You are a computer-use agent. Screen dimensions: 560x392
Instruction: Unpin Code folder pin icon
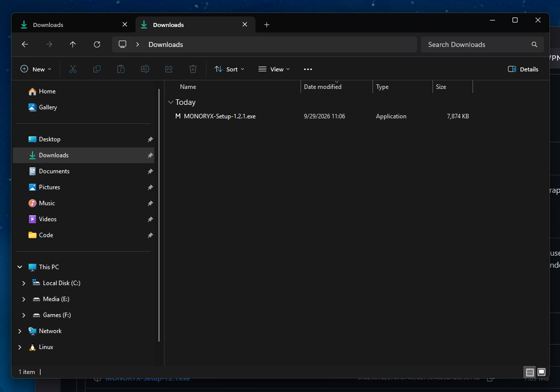(150, 235)
